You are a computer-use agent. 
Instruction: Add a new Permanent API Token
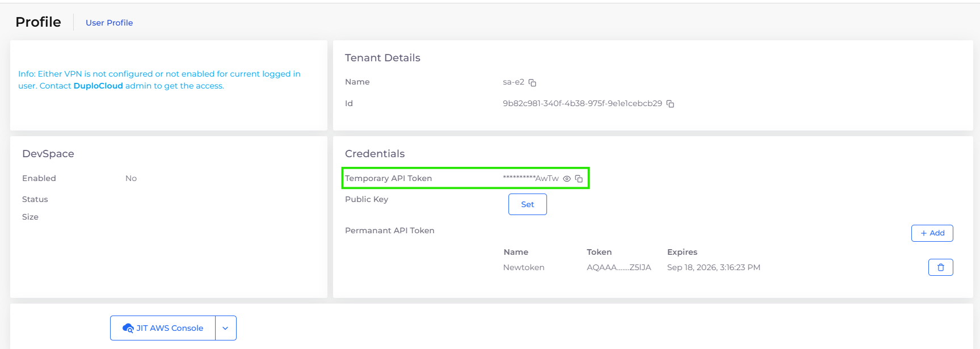coord(932,233)
